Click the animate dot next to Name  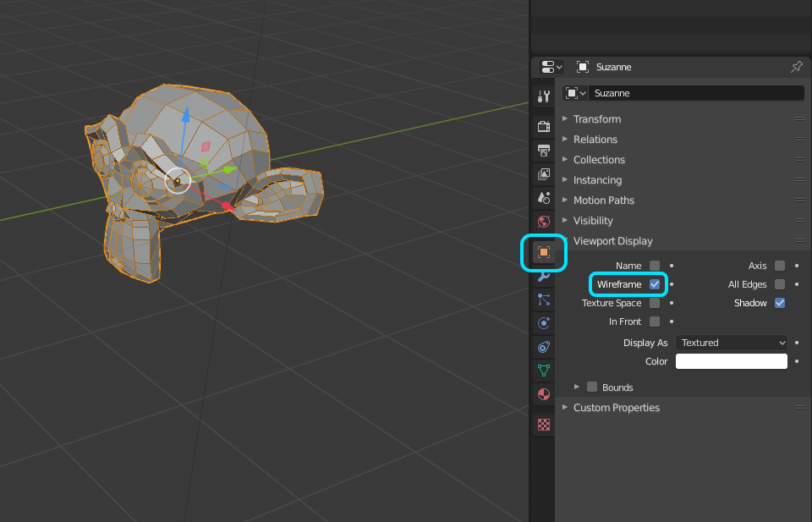point(672,266)
